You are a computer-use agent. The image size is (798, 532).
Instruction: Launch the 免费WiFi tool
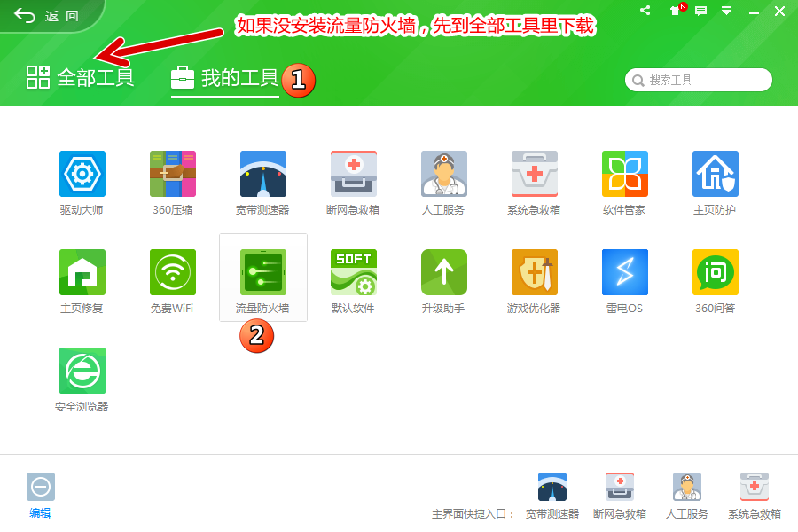(173, 272)
